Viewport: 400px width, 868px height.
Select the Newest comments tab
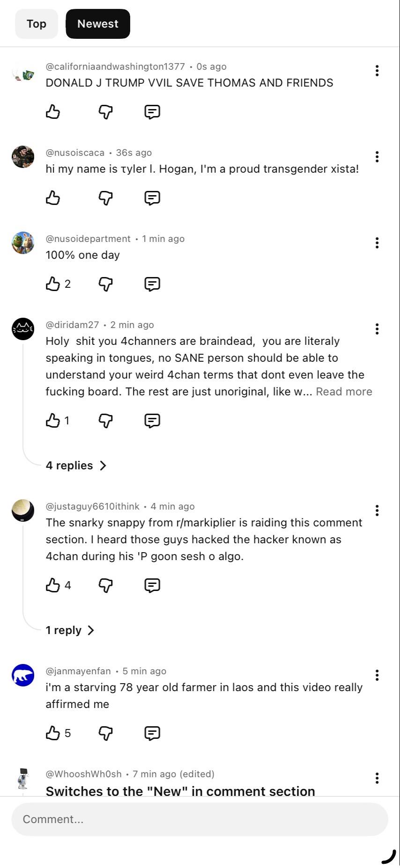click(x=98, y=24)
